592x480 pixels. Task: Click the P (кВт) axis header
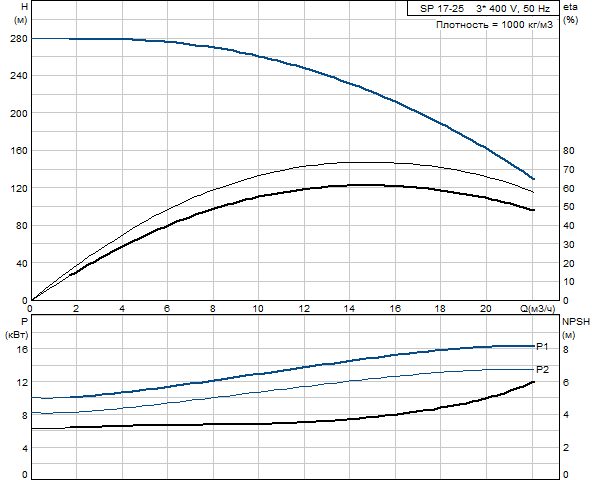17,328
